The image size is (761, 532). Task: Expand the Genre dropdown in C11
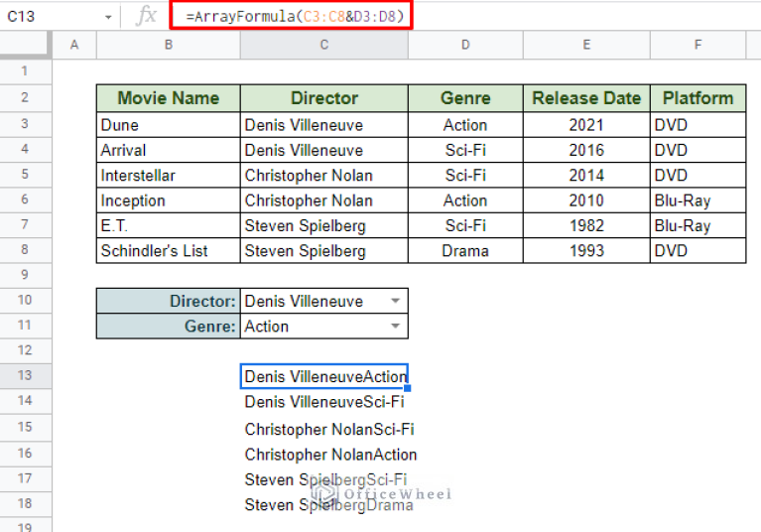(396, 327)
